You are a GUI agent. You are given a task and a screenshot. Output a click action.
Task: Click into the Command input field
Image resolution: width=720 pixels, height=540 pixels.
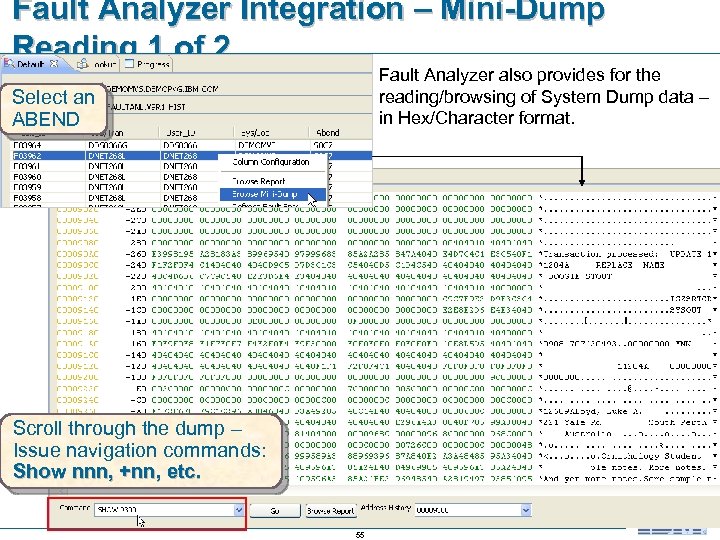click(x=164, y=510)
